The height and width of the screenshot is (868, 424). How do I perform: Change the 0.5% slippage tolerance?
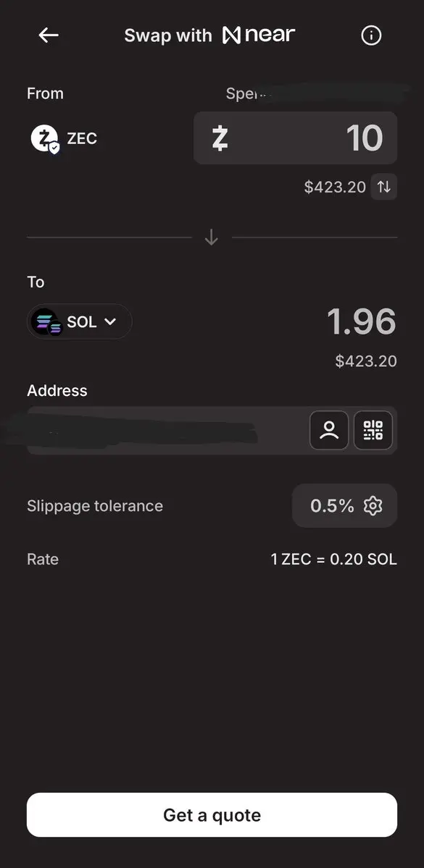point(345,505)
